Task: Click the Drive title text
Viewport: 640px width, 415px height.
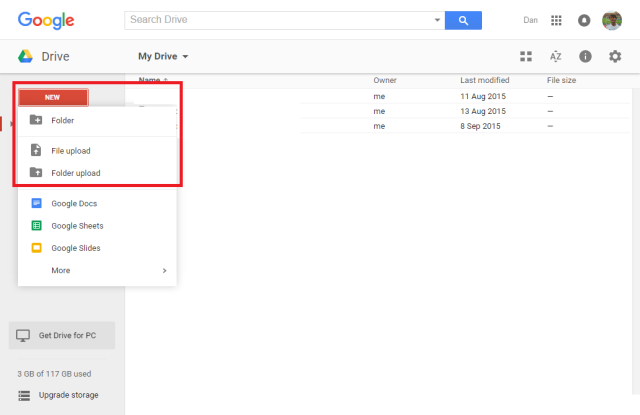Action: tap(56, 56)
